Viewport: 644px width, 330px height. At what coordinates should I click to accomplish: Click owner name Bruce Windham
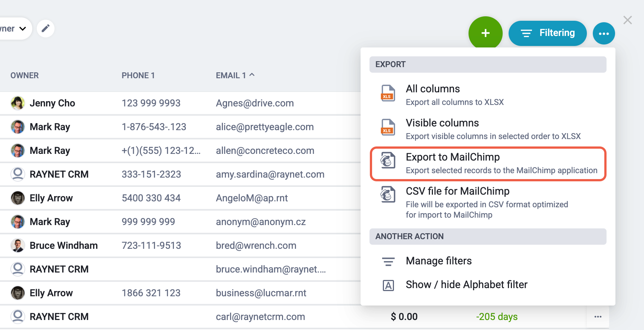64,245
